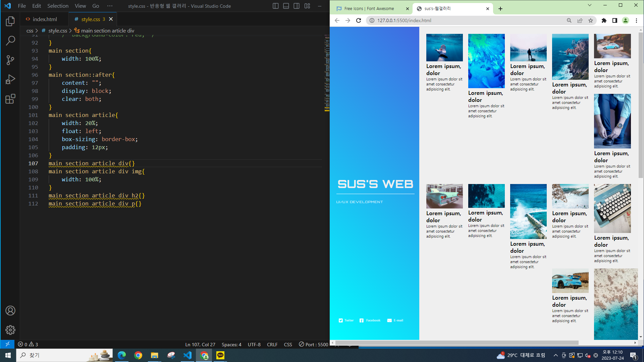This screenshot has height=362, width=644.
Task: Open the Run and Debug view
Action: tap(10, 79)
